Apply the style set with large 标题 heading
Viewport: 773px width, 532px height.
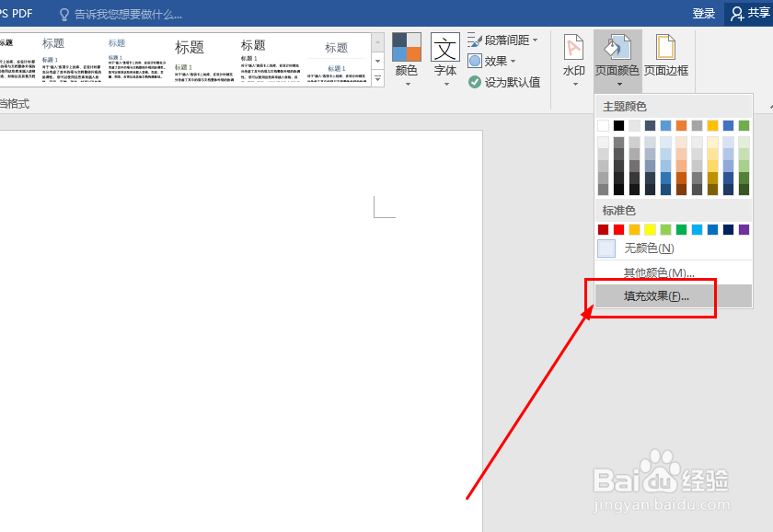click(x=203, y=60)
